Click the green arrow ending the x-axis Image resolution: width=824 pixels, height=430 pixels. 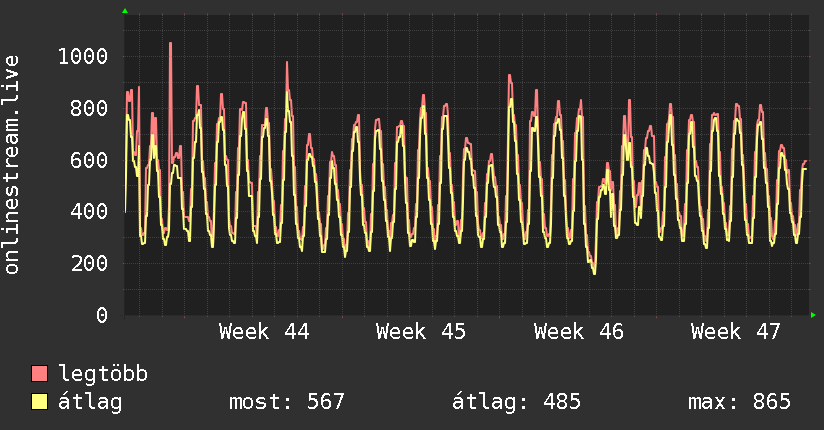[x=813, y=315]
